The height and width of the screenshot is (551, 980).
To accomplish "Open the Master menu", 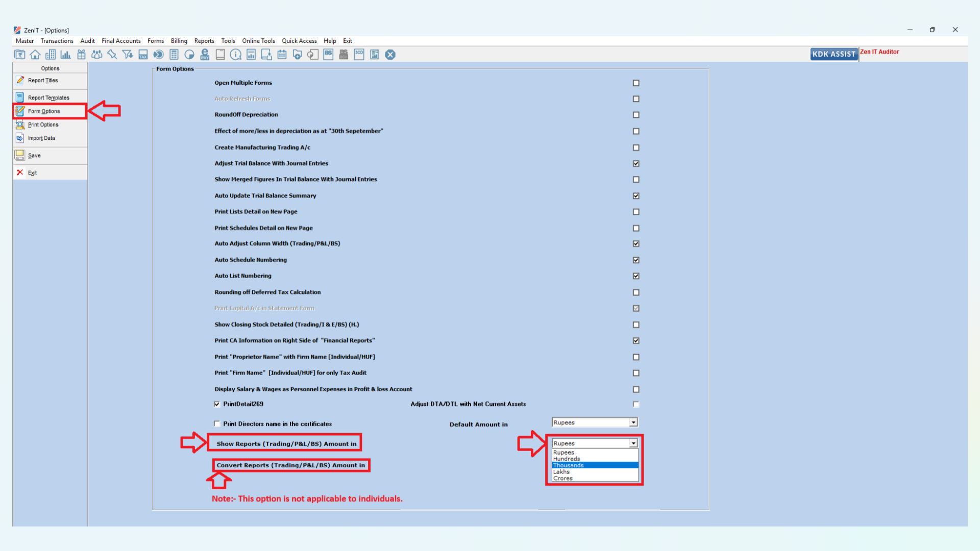I will 24,41.
